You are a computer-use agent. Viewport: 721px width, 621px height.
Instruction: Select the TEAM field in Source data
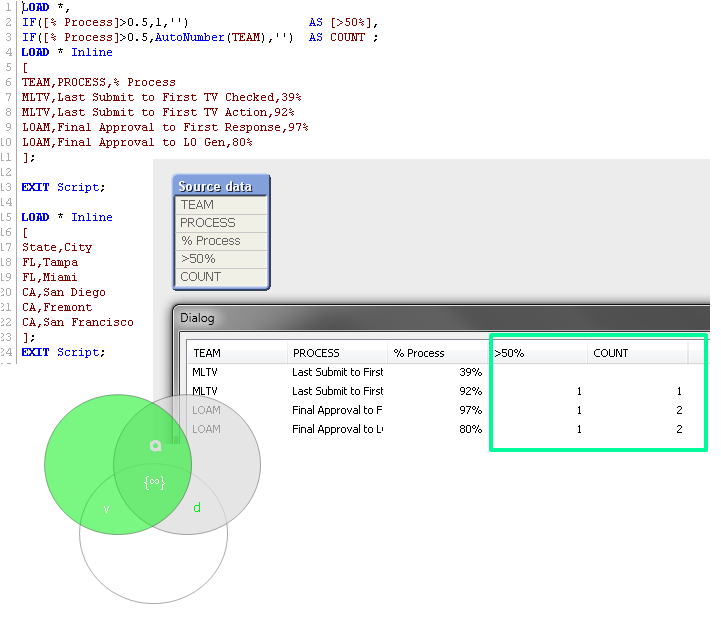click(x=221, y=205)
